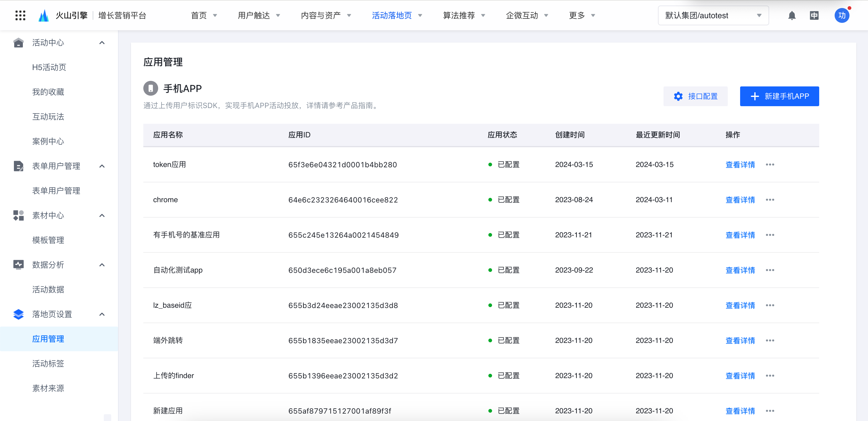The image size is (868, 421).
Task: Open more actions for chrome row
Action: [x=769, y=200]
